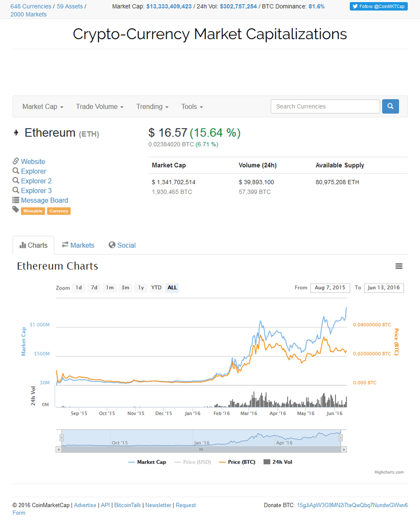Click the magnifier search button
The image size is (420, 521).
pyautogui.click(x=390, y=106)
